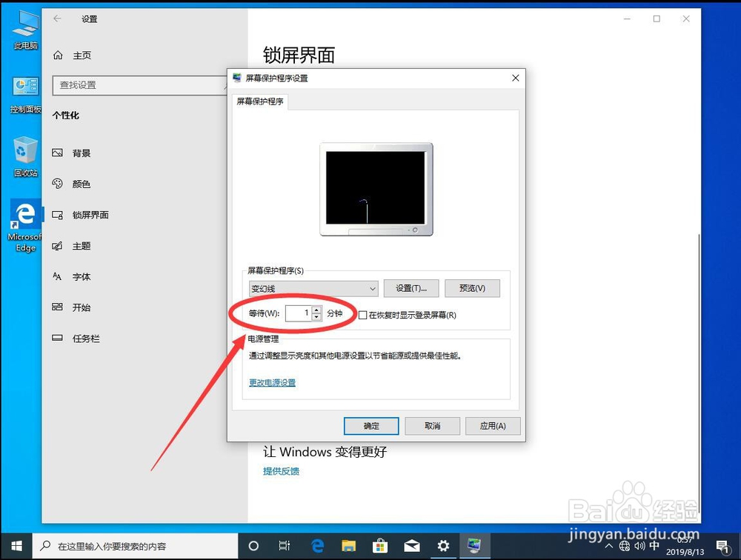Open Control Panel desktop icon
The height and width of the screenshot is (560, 741).
tap(25, 95)
